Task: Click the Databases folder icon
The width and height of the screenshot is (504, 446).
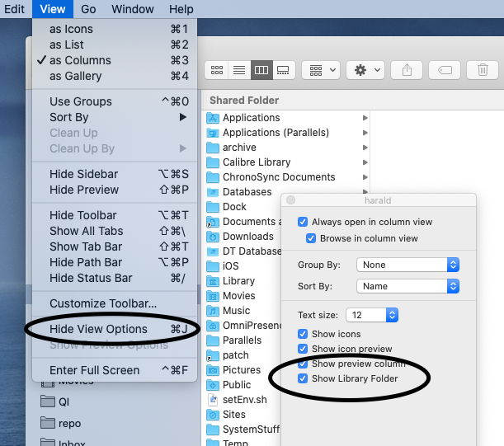Action: [x=213, y=192]
